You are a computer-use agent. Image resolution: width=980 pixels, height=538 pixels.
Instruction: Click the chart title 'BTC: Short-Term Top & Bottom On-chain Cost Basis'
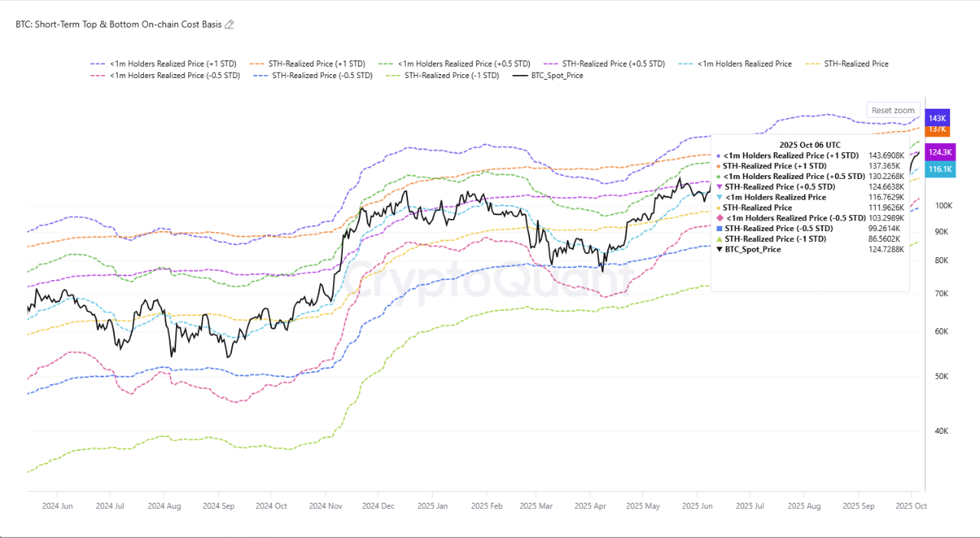(119, 24)
